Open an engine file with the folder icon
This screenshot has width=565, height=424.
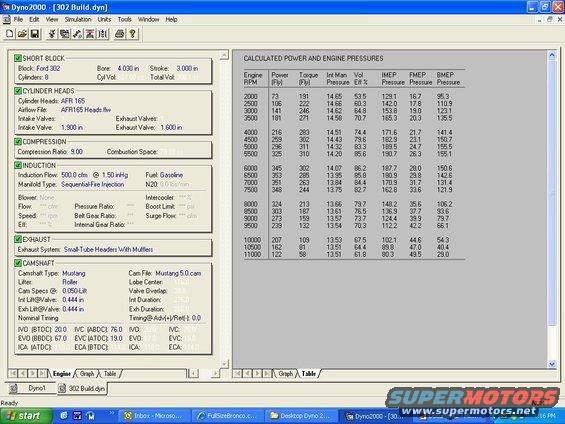22,34
